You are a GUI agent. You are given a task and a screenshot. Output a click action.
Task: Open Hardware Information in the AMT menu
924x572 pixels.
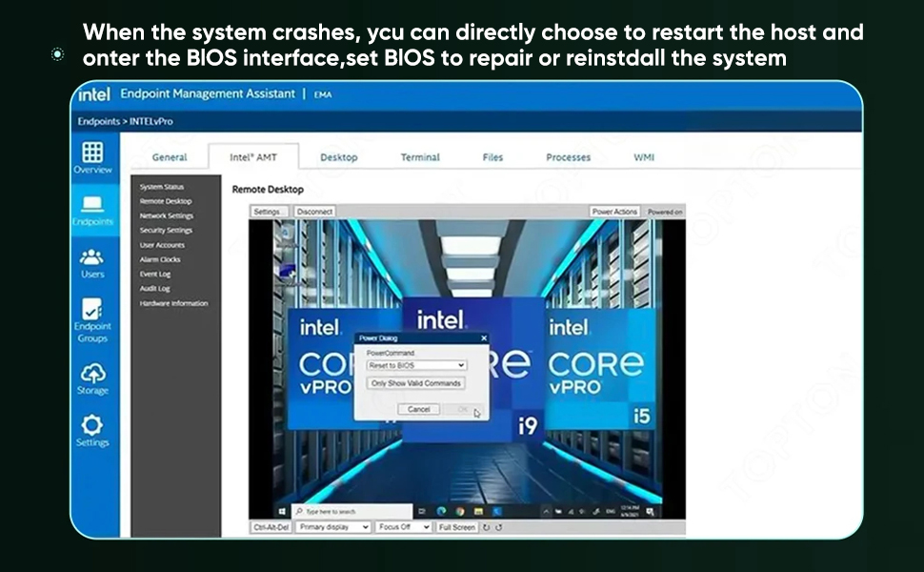coord(173,303)
